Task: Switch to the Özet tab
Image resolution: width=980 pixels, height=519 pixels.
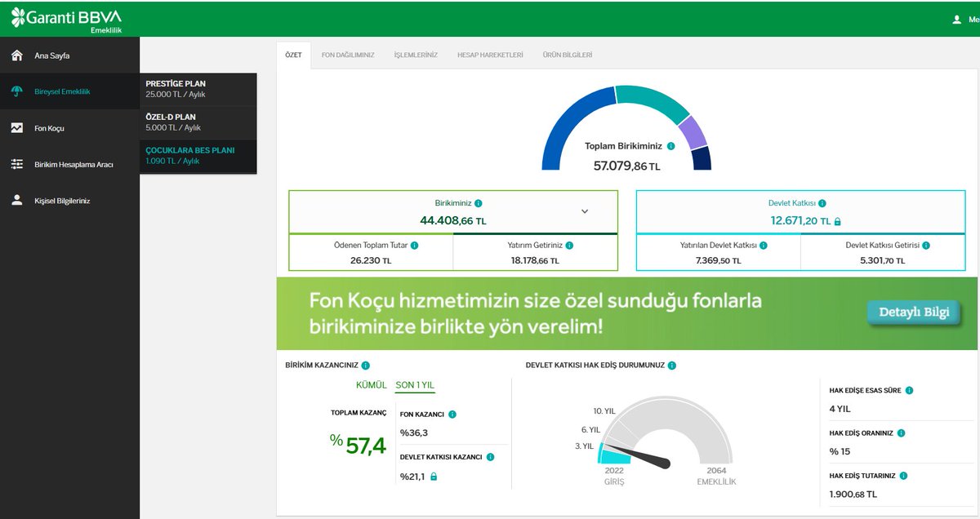Action: click(x=293, y=55)
